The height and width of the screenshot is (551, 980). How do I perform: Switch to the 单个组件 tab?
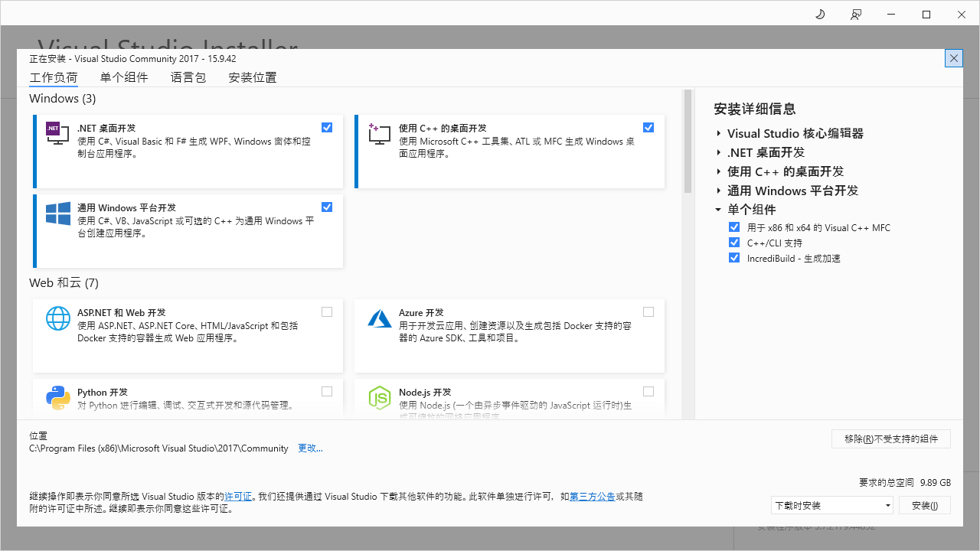click(x=124, y=77)
